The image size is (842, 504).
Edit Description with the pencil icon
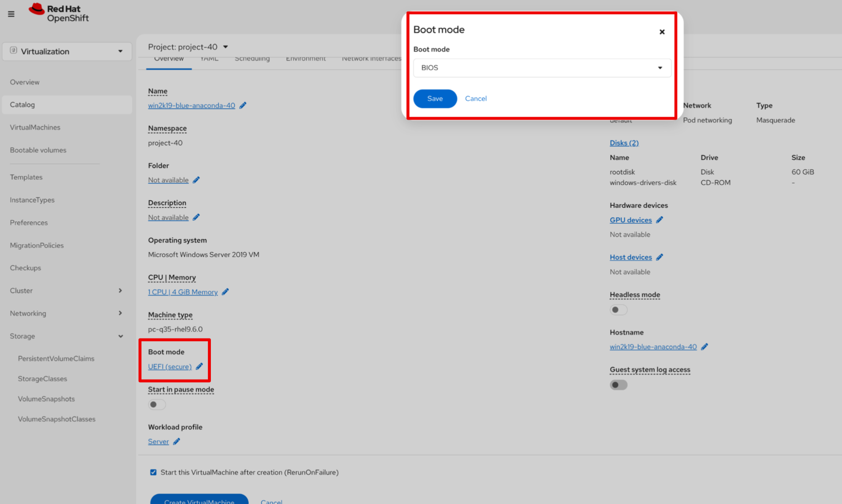point(196,217)
